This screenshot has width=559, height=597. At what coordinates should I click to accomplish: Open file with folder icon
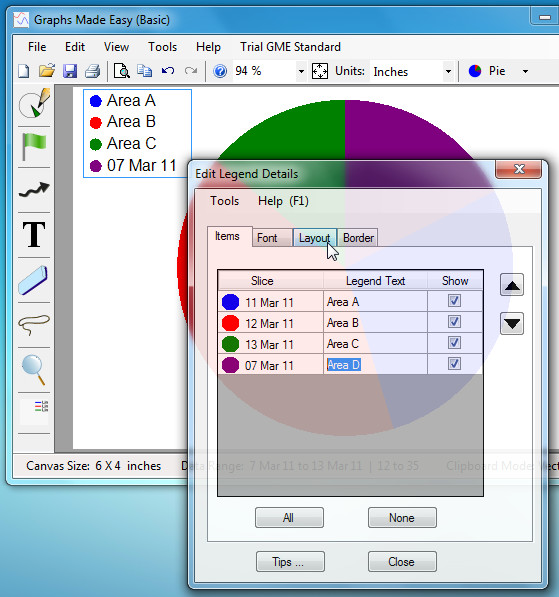coord(47,71)
